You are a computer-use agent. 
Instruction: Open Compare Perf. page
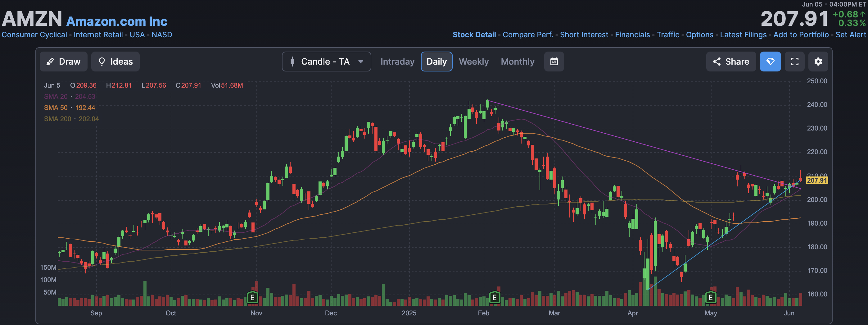pyautogui.click(x=528, y=35)
